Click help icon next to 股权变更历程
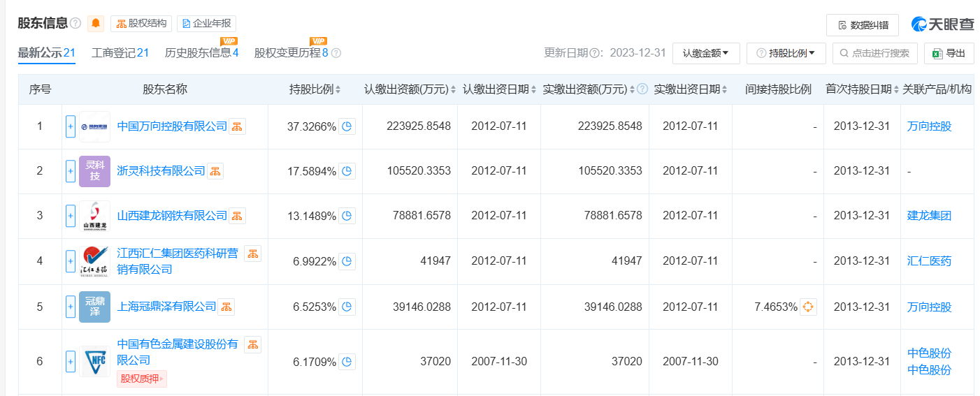 (336, 53)
